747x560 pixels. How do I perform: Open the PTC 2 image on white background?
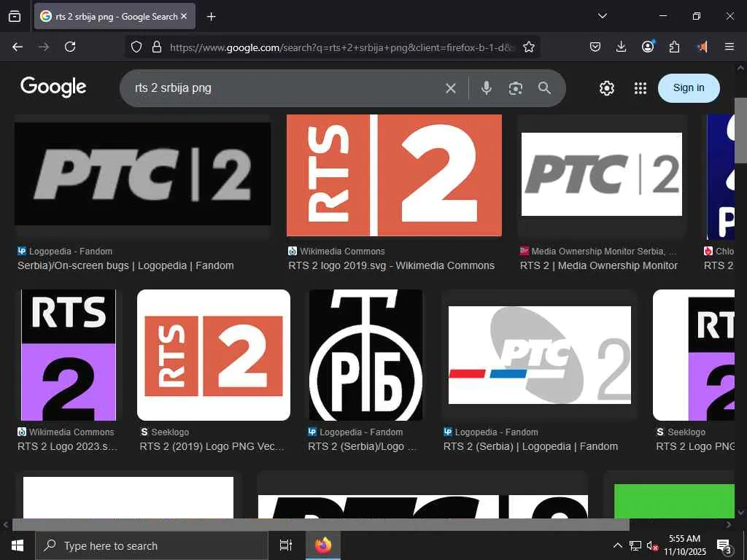602,174
